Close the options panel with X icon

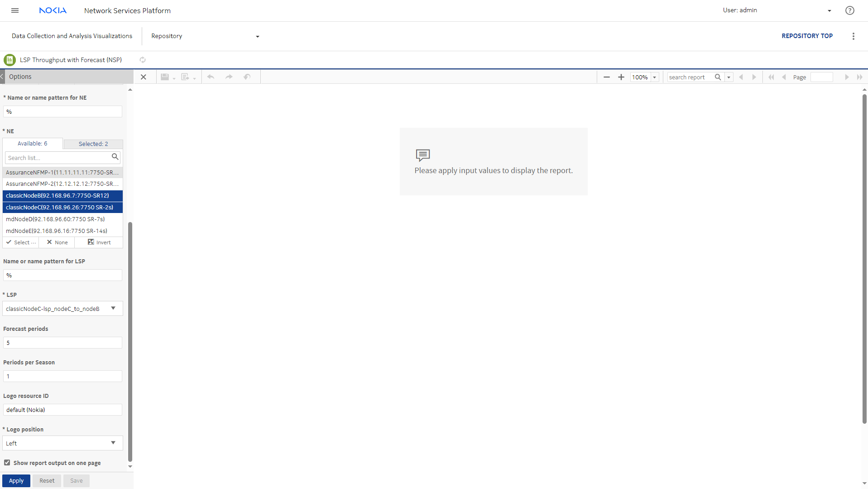(144, 77)
